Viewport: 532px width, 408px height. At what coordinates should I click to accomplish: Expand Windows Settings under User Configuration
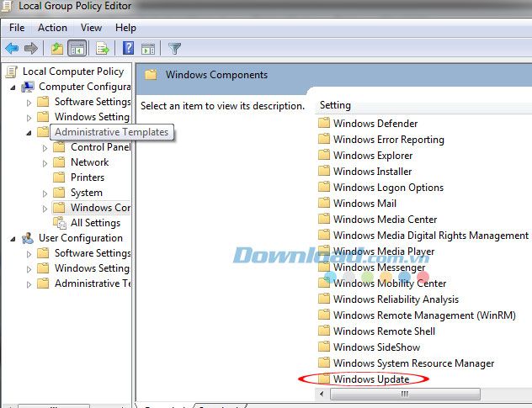pyautogui.click(x=29, y=269)
